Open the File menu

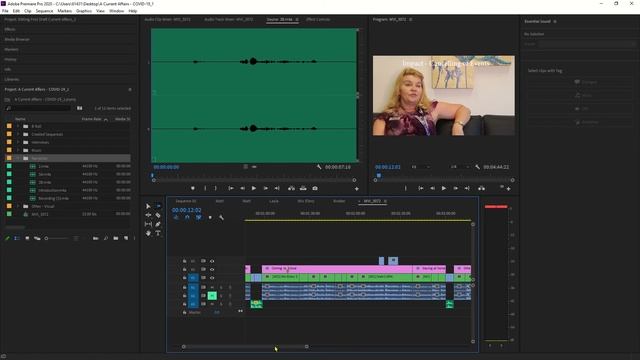(x=5, y=11)
